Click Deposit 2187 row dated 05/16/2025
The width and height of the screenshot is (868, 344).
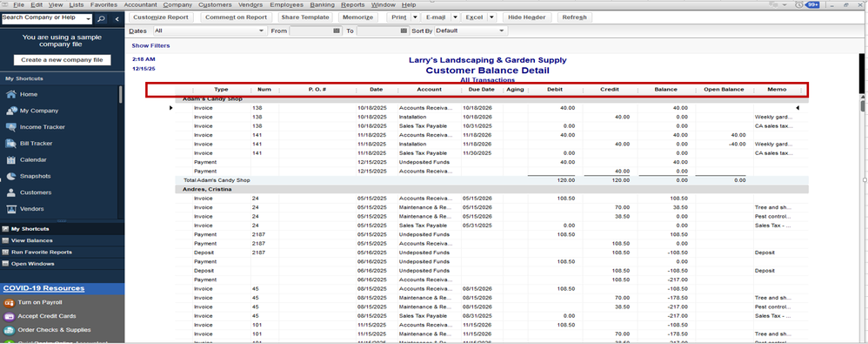[x=491, y=253]
